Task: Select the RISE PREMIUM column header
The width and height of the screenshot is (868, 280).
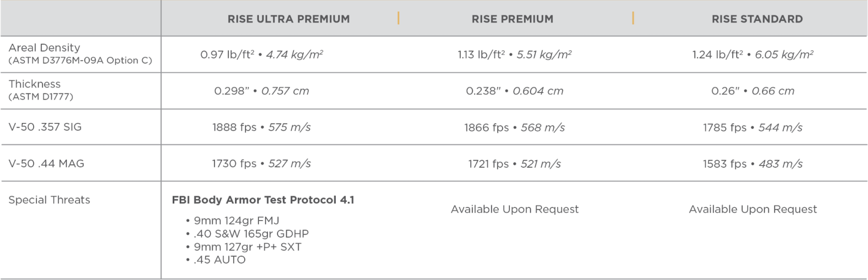Action: (x=513, y=19)
